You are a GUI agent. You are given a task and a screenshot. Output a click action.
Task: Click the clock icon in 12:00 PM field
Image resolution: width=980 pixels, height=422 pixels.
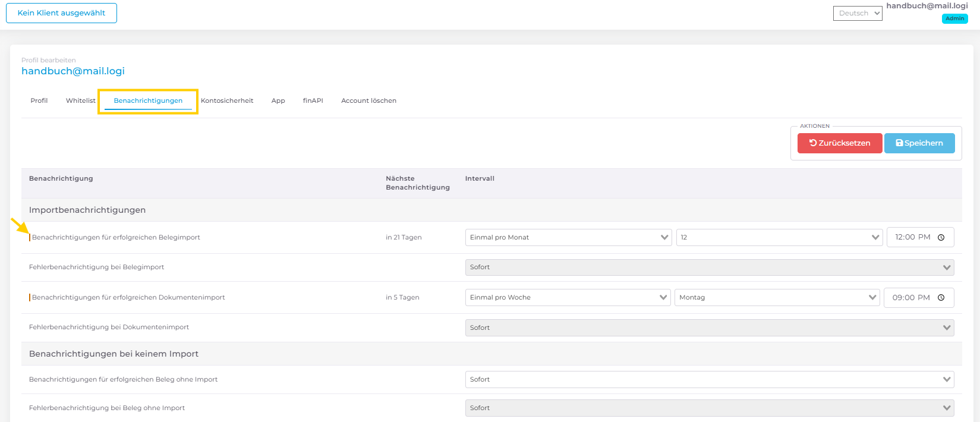tap(941, 237)
